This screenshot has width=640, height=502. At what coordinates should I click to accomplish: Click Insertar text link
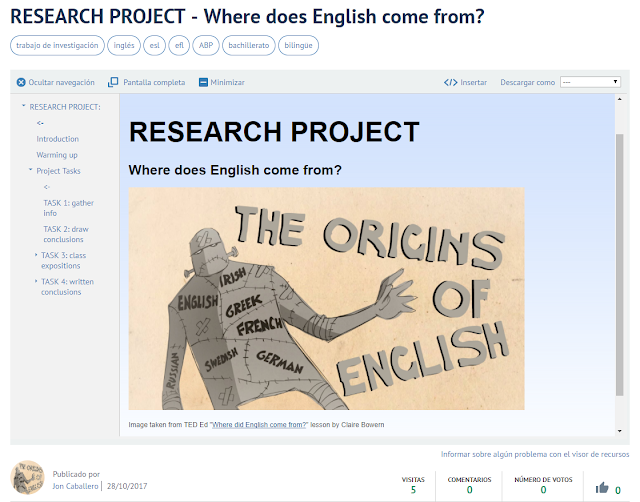pos(473,82)
